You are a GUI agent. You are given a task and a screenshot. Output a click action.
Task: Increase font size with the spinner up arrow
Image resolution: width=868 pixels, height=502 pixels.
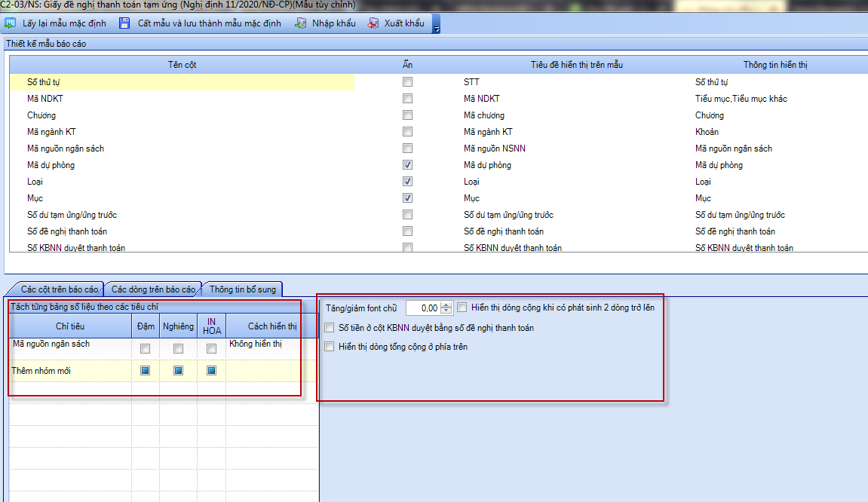446,305
